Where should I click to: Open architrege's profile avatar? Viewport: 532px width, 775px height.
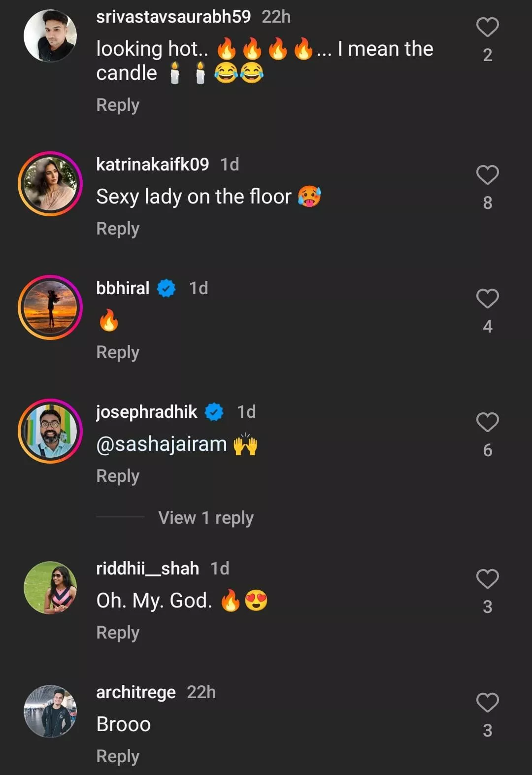point(50,711)
